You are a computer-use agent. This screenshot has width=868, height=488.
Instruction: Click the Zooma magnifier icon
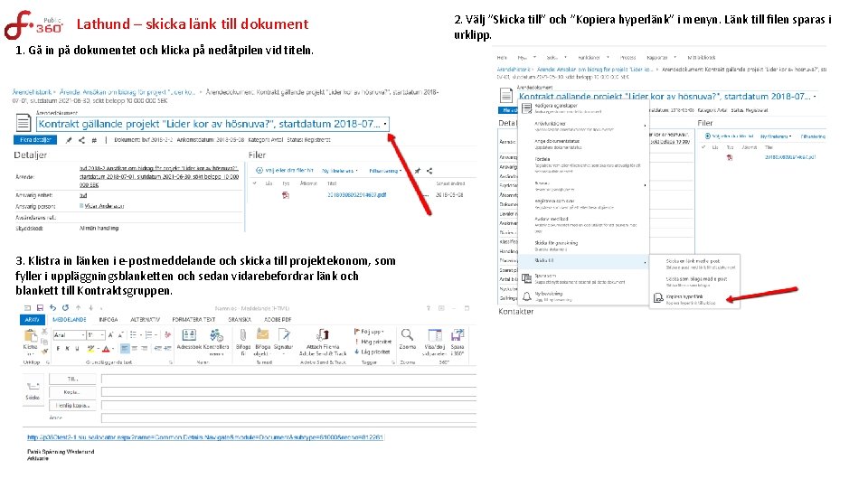[408, 334]
